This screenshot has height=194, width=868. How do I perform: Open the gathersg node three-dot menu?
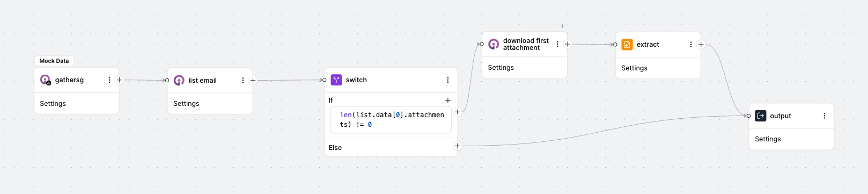click(x=109, y=80)
